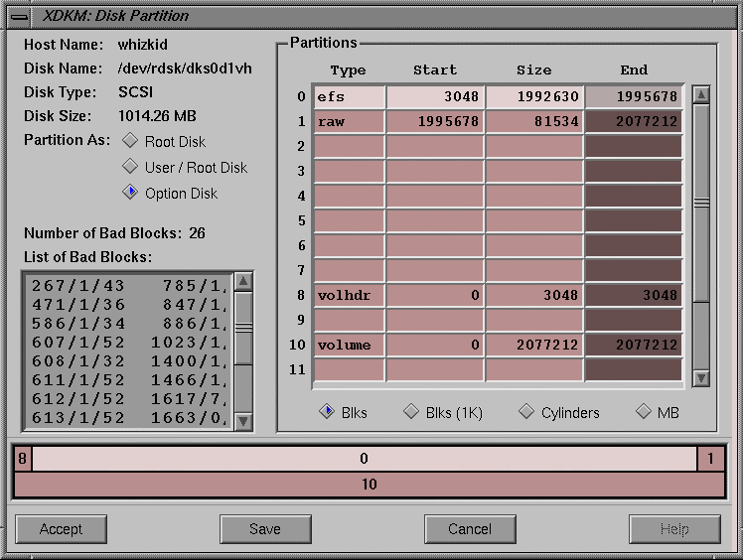Cancel the disk partition dialog
This screenshot has width=743, height=560.
[x=470, y=529]
